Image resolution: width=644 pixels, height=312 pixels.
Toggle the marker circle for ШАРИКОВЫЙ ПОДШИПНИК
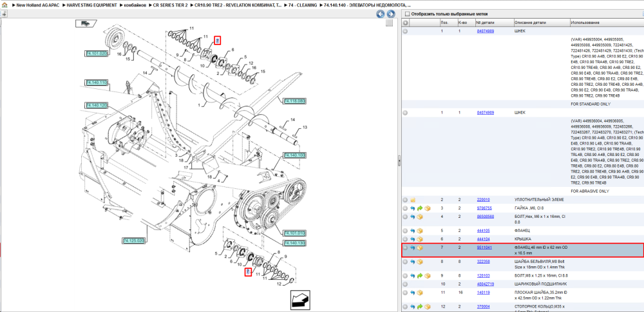(x=405, y=284)
